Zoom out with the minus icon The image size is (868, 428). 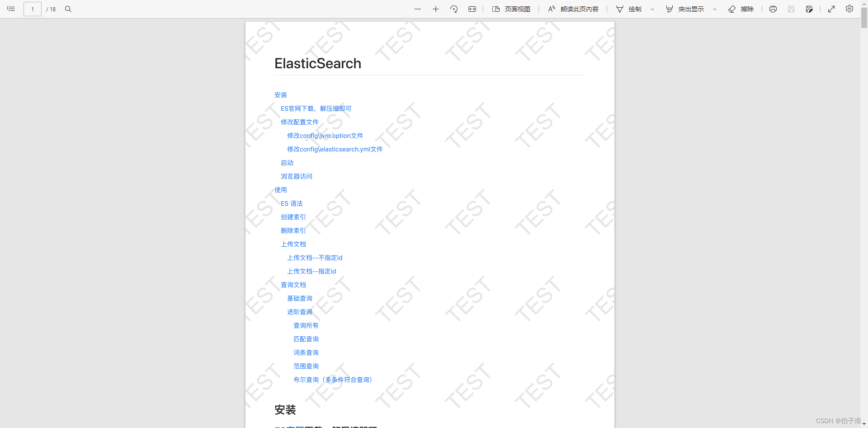[418, 9]
